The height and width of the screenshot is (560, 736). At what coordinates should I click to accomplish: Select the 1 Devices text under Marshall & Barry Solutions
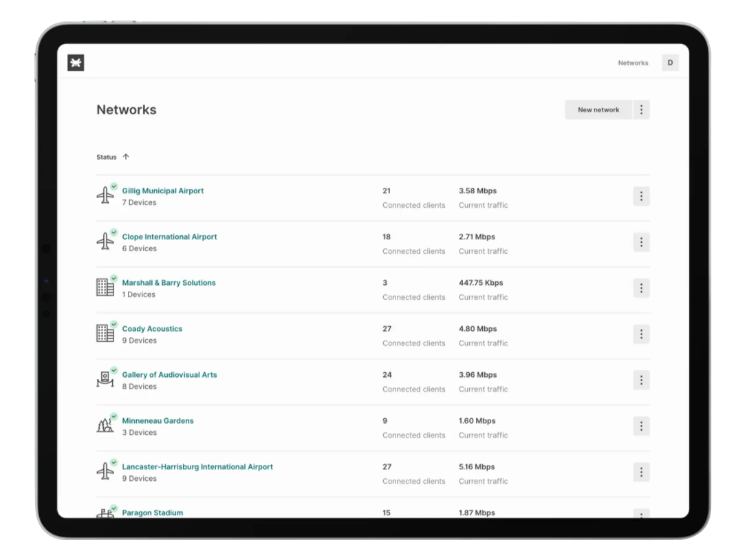[138, 294]
